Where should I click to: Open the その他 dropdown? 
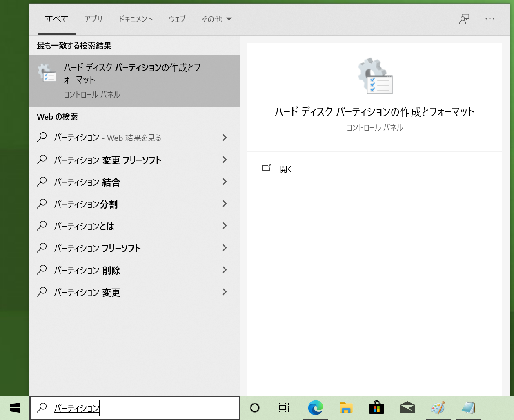click(216, 19)
